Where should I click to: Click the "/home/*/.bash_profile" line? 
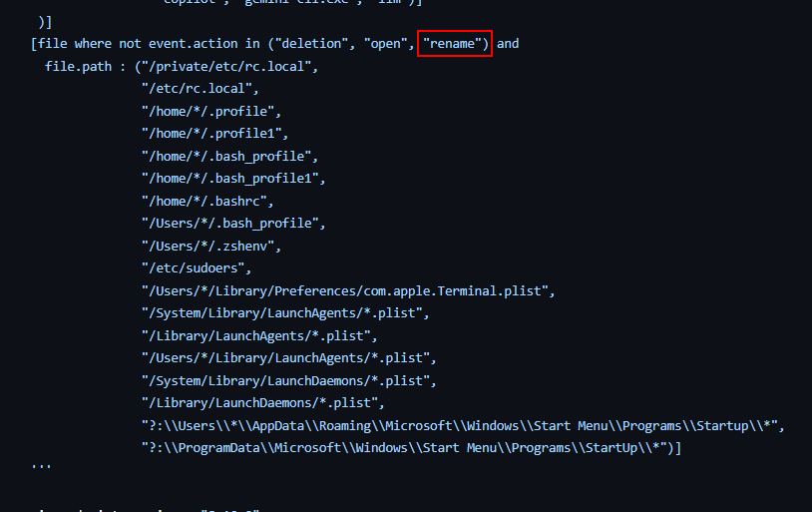tap(229, 157)
